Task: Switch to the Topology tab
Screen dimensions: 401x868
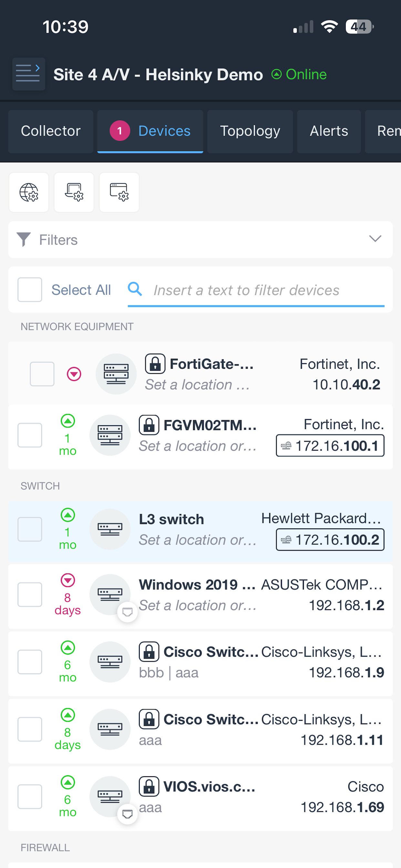Action: coord(250,131)
